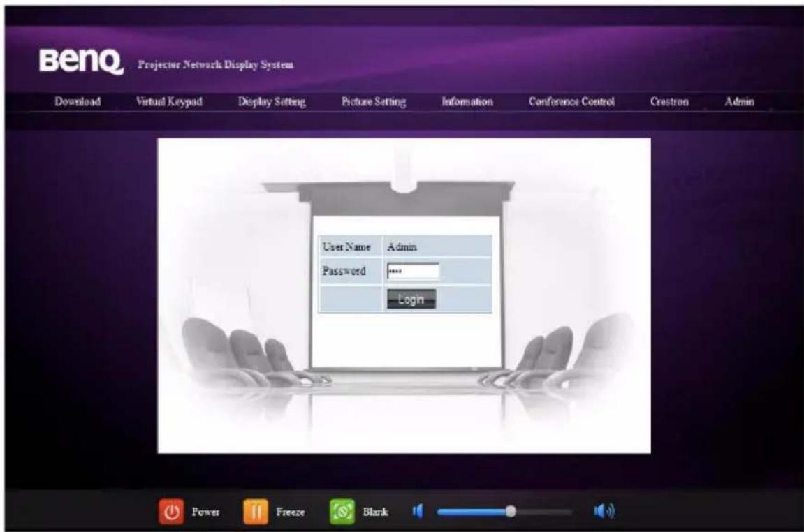804x532 pixels.
Task: Open the Crestron page
Action: pyautogui.click(x=669, y=101)
